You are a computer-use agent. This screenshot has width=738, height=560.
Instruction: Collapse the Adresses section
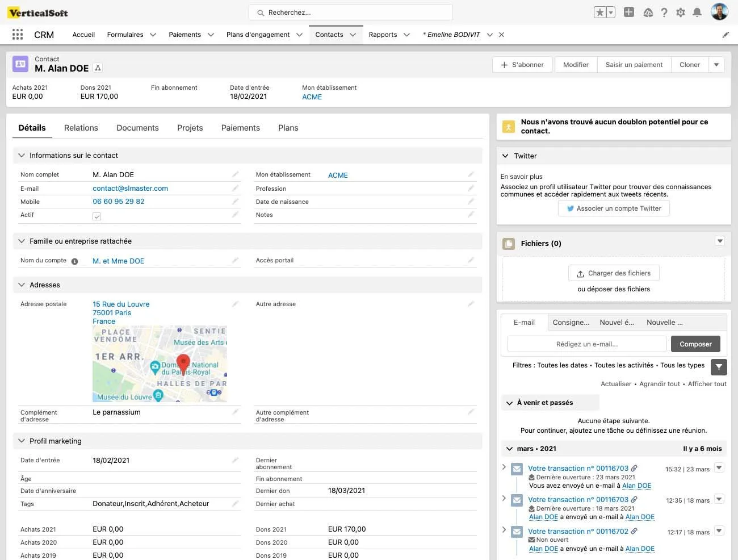22,285
